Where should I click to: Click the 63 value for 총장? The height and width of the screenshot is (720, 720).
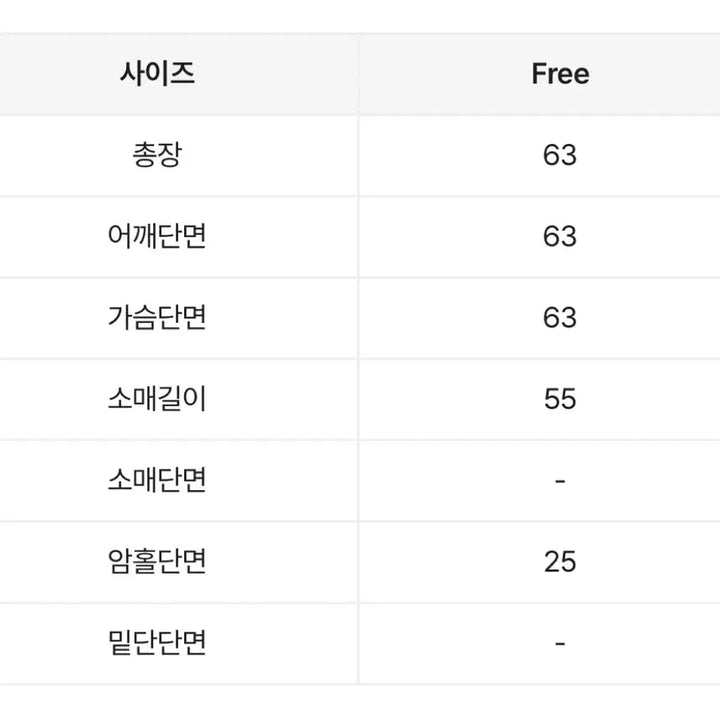pos(560,155)
